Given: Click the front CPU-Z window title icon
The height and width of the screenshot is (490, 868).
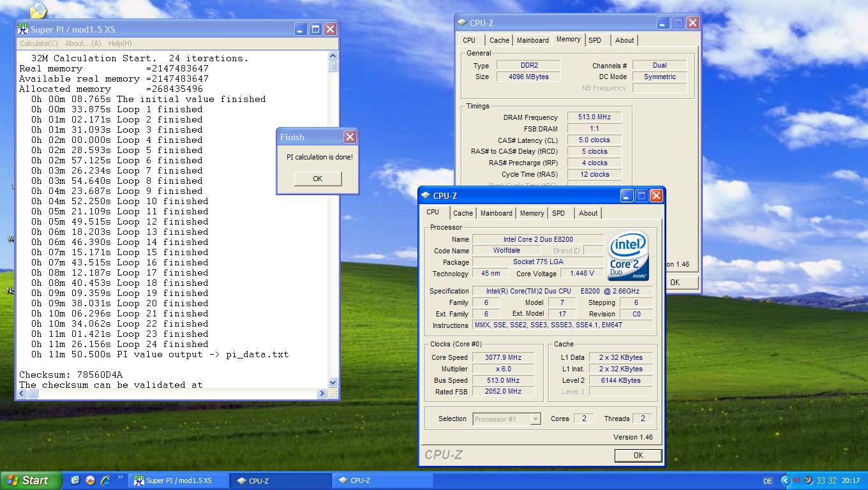Looking at the screenshot, I should pyautogui.click(x=426, y=196).
